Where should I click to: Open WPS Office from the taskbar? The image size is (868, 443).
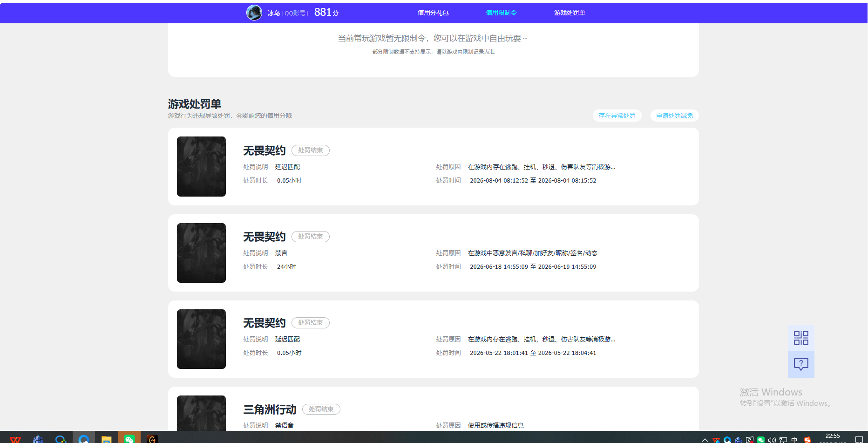coord(15,439)
